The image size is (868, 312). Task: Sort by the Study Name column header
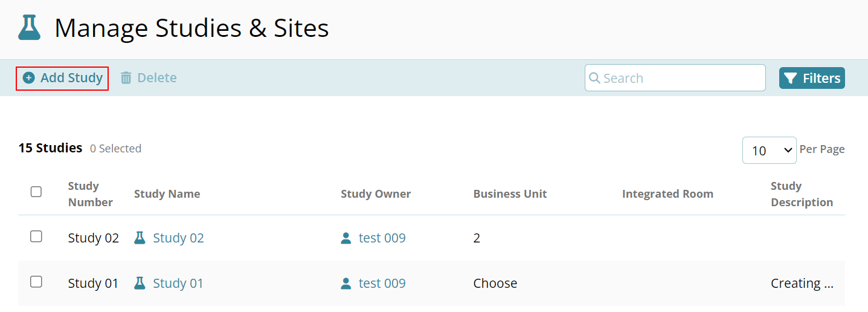167,194
